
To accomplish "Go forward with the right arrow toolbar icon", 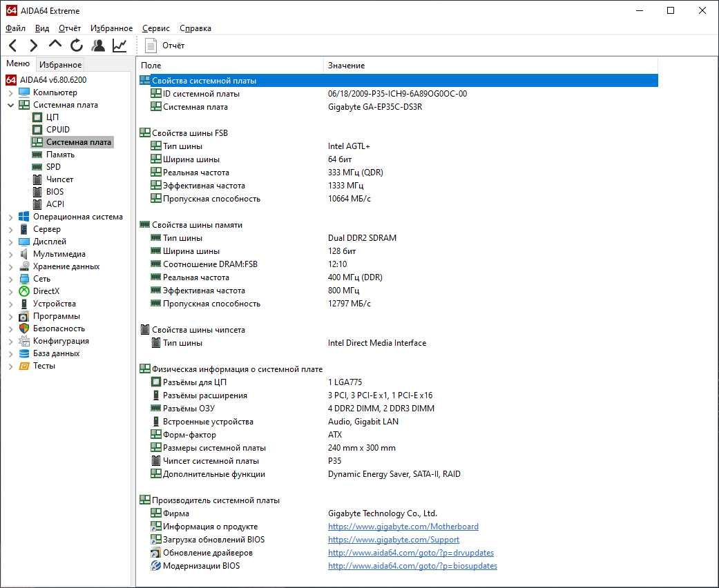I will (33, 46).
